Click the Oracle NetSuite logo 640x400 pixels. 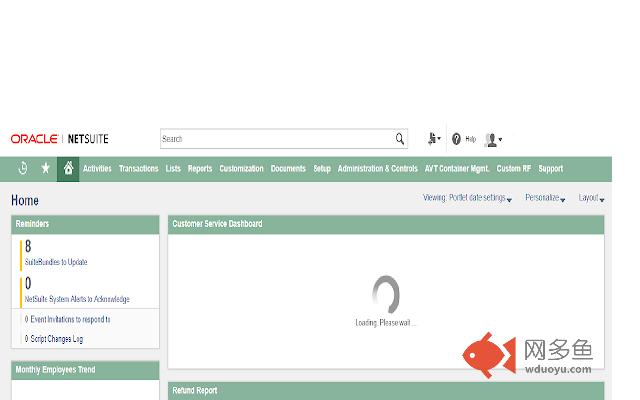coord(60,139)
